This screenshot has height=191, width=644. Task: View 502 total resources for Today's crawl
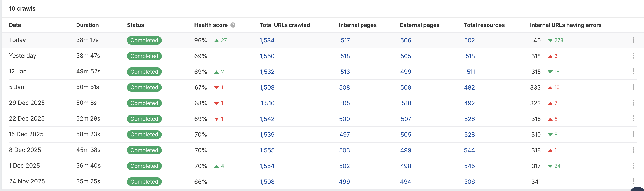pos(469,40)
